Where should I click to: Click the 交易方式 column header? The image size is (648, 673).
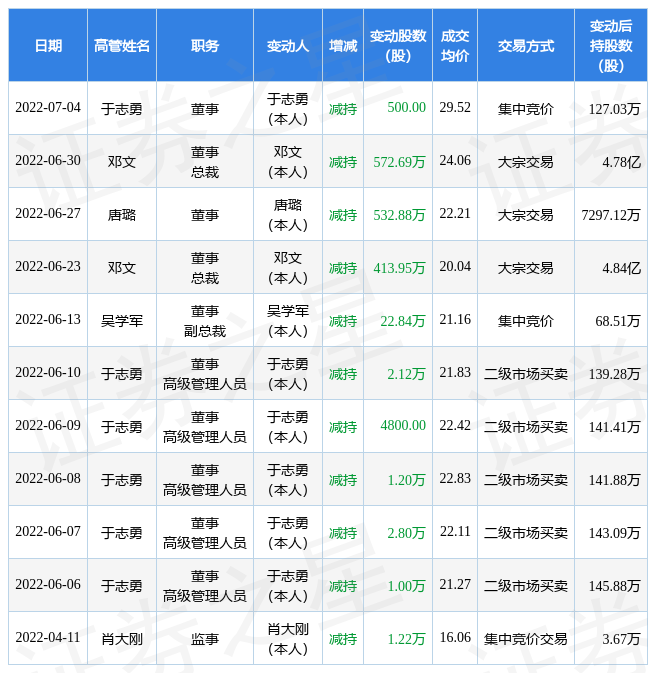tap(526, 45)
